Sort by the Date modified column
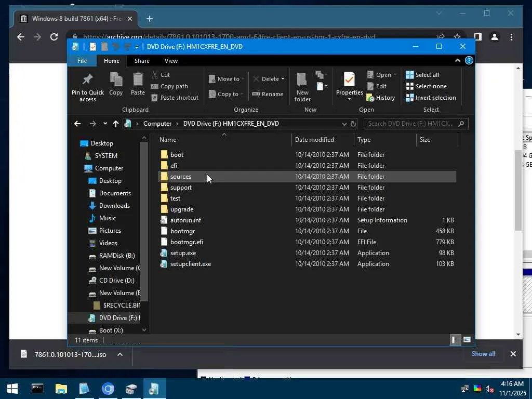Screen dimensions: 532x399 click(x=314, y=139)
